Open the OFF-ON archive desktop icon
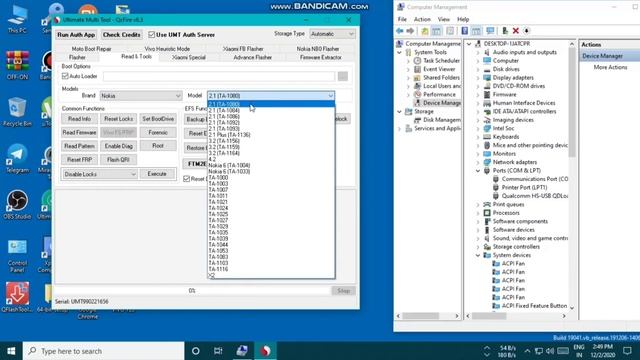 (17, 65)
